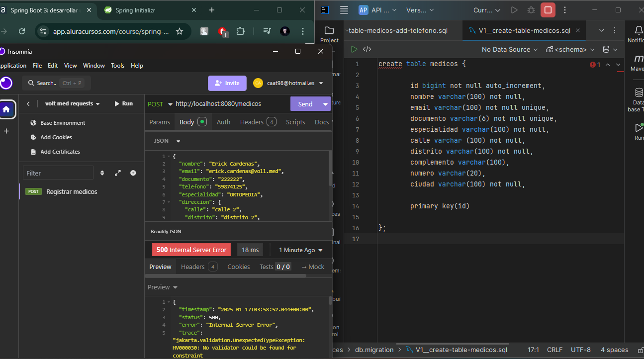Open IntelliJ toolbar more-actions dots

(565, 10)
